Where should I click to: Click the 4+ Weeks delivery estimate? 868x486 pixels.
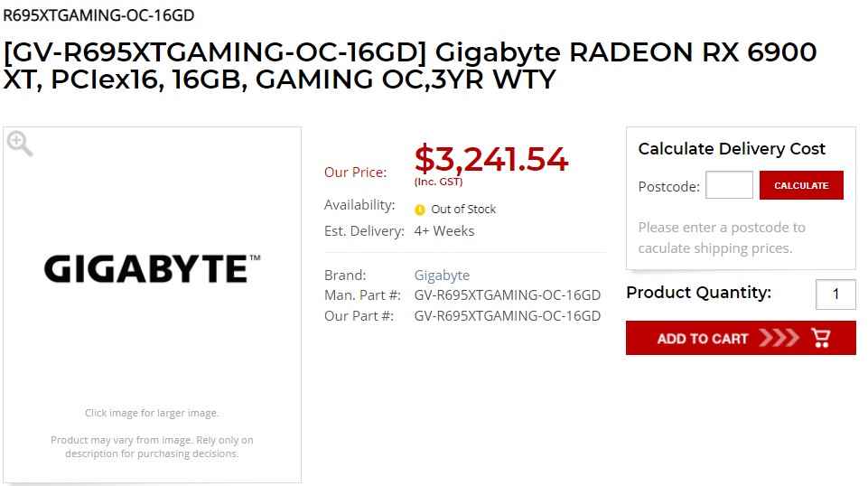[444, 231]
